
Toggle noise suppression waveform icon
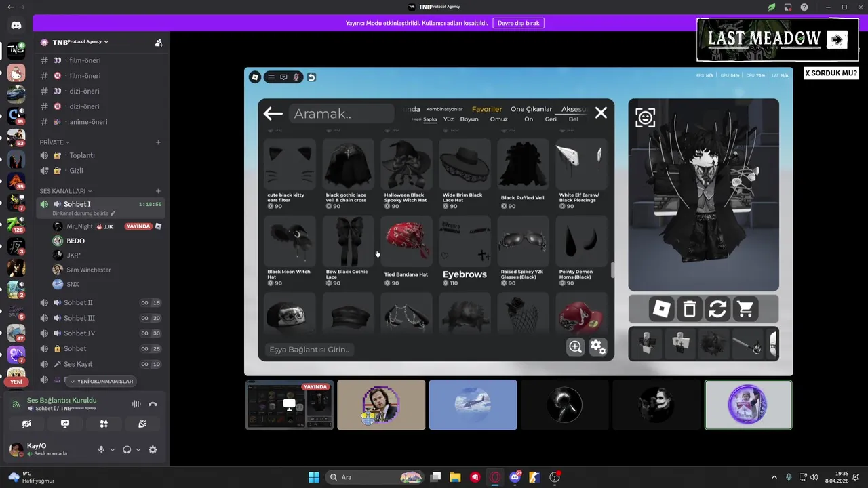pyautogui.click(x=136, y=404)
